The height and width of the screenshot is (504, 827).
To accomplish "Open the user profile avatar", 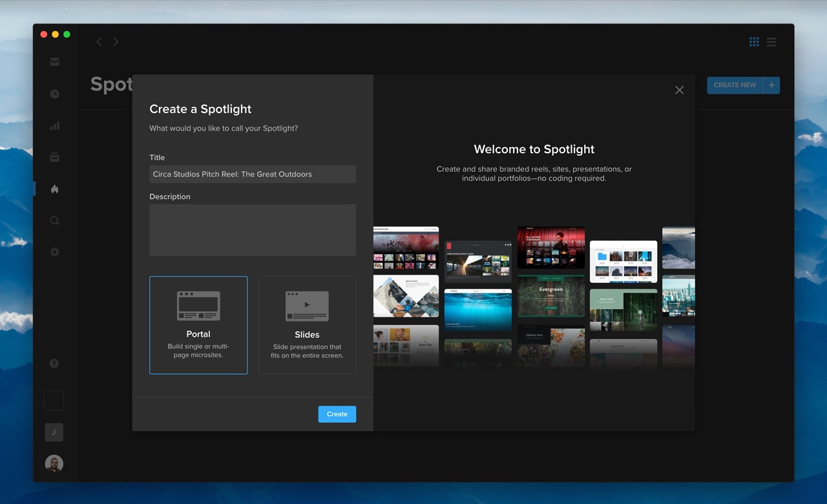I will click(x=54, y=463).
